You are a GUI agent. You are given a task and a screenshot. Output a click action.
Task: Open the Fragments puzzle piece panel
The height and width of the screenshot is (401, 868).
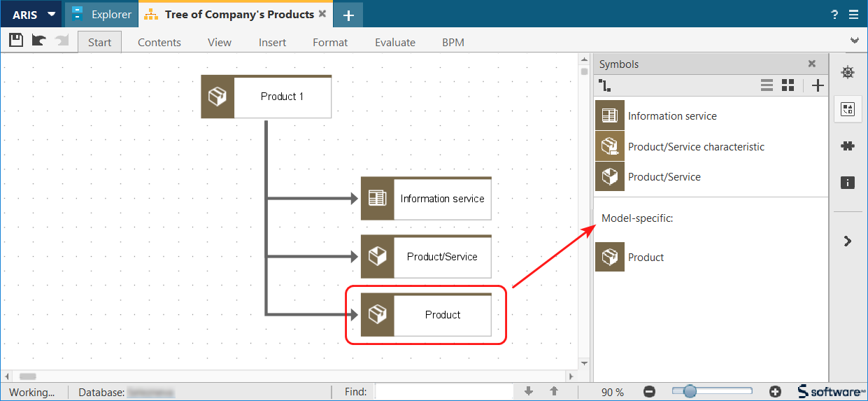848,146
